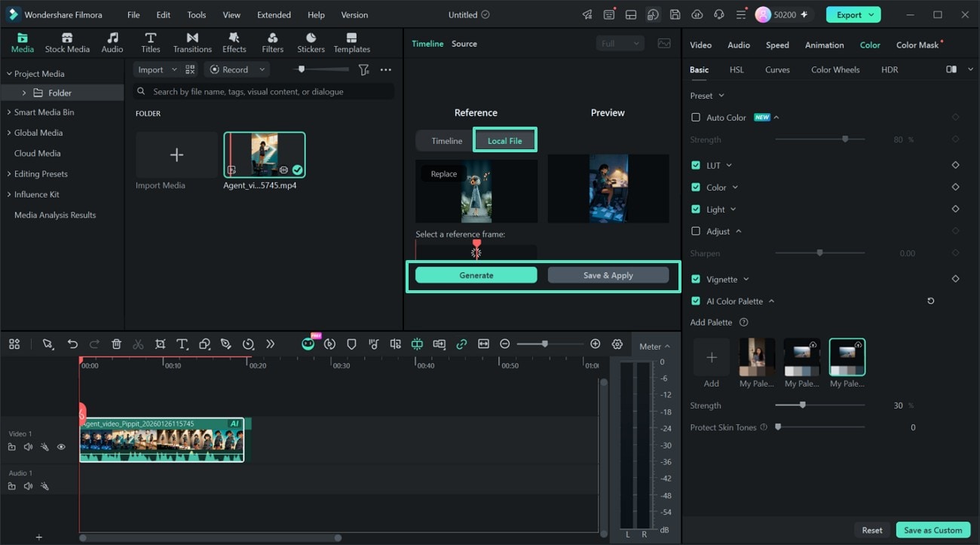Enable the Auto Color checkbox
Image resolution: width=980 pixels, height=545 pixels.
click(x=696, y=118)
